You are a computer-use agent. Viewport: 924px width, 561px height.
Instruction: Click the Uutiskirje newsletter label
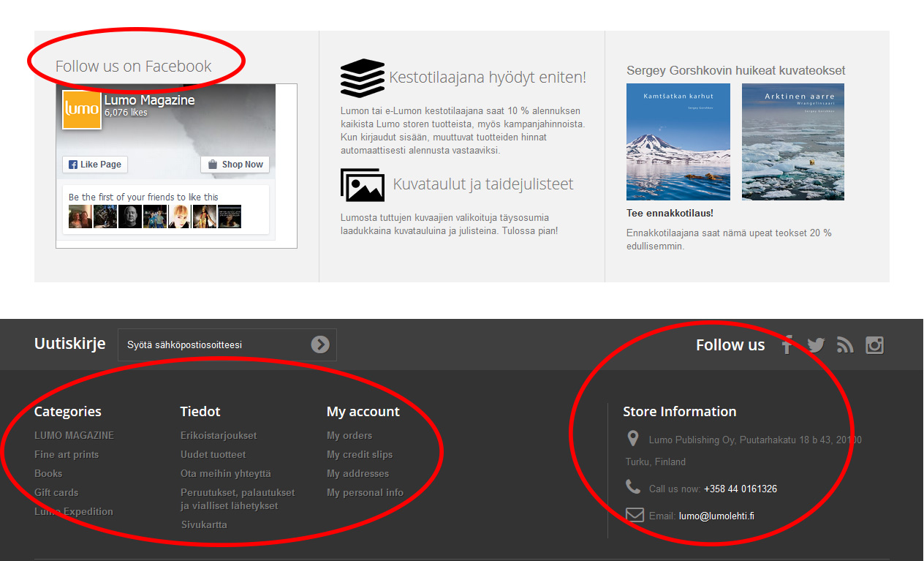70,344
